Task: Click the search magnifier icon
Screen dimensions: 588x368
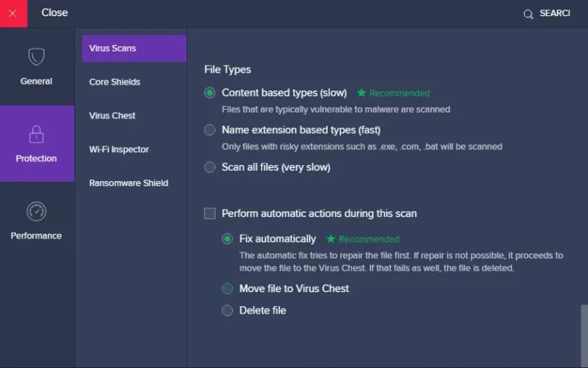Action: pos(528,14)
